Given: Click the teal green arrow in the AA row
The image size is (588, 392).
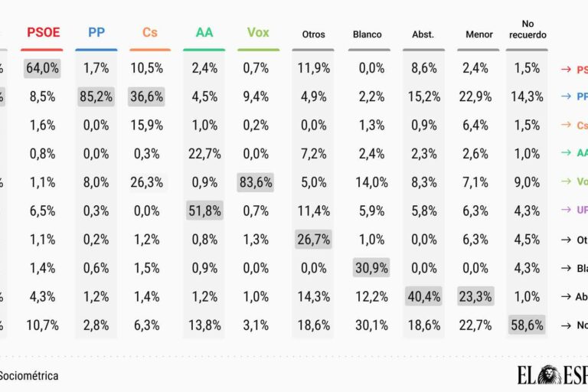Looking at the screenshot, I should point(567,154).
